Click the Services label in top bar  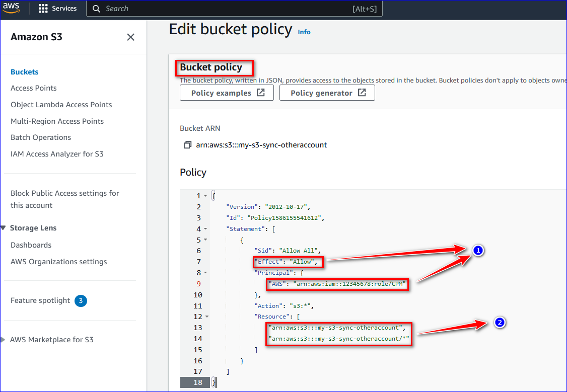click(64, 9)
